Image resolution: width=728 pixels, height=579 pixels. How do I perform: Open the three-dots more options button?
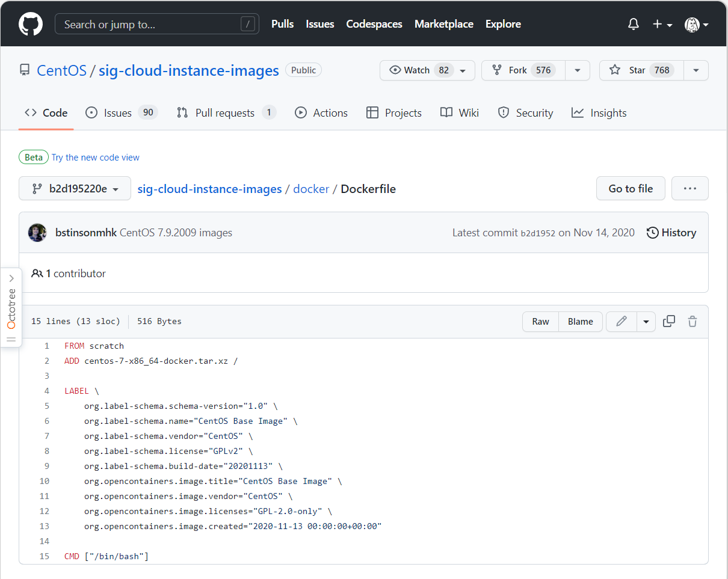pos(689,189)
